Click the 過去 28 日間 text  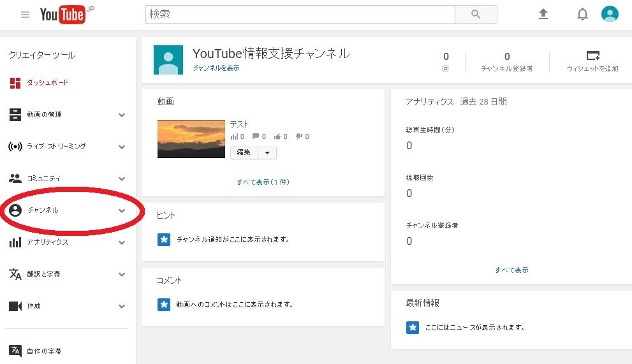click(x=483, y=101)
